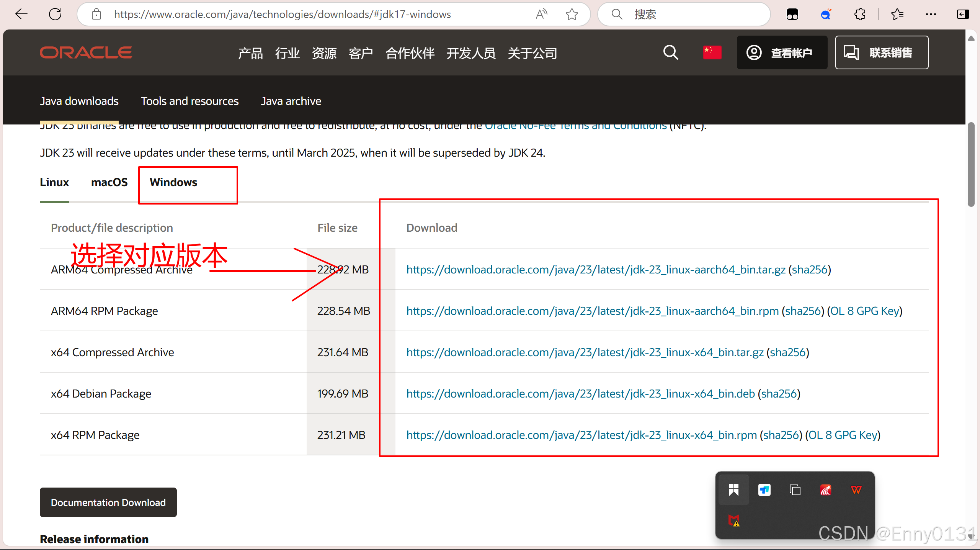Click the McAfee warning tray icon

click(734, 520)
